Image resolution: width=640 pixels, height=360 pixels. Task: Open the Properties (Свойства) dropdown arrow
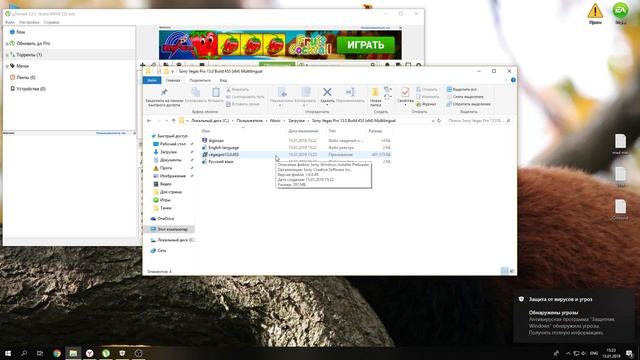(x=405, y=105)
